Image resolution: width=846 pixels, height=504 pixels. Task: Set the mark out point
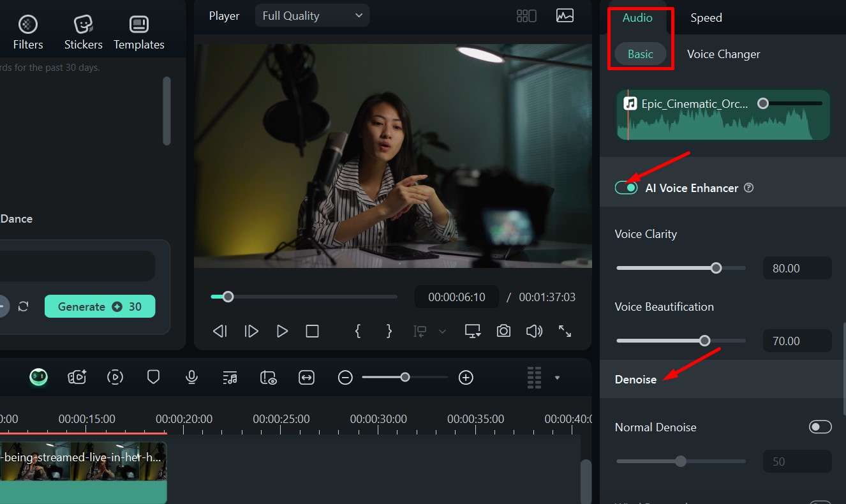click(389, 331)
